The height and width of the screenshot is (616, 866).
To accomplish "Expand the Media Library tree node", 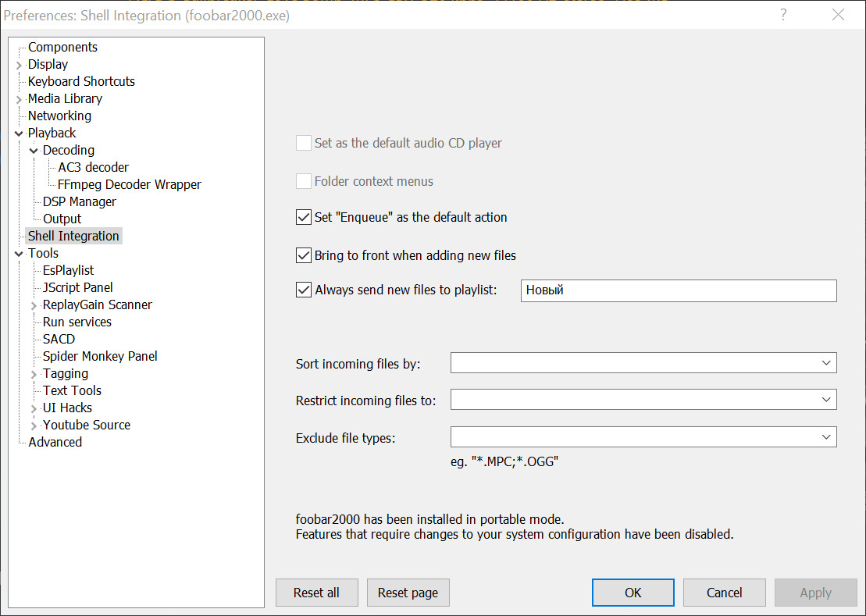I will click(19, 99).
